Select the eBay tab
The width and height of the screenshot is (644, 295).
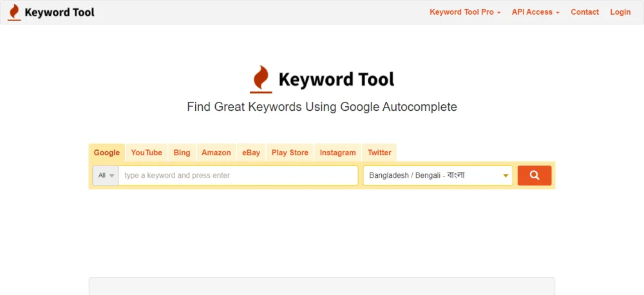coord(251,153)
